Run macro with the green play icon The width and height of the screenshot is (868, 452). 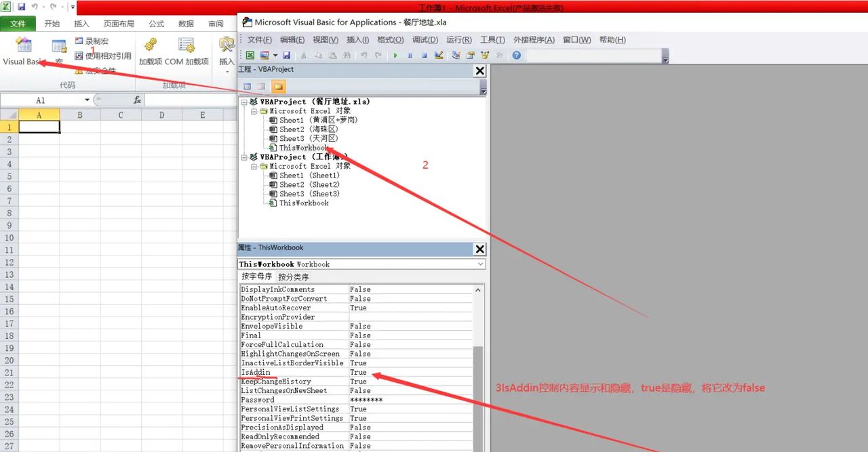point(395,56)
